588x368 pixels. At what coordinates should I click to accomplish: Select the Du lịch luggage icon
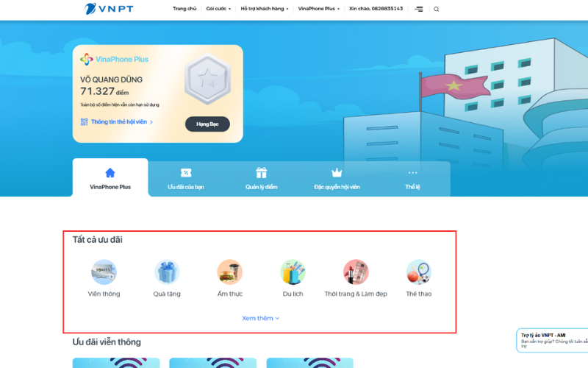[293, 272]
